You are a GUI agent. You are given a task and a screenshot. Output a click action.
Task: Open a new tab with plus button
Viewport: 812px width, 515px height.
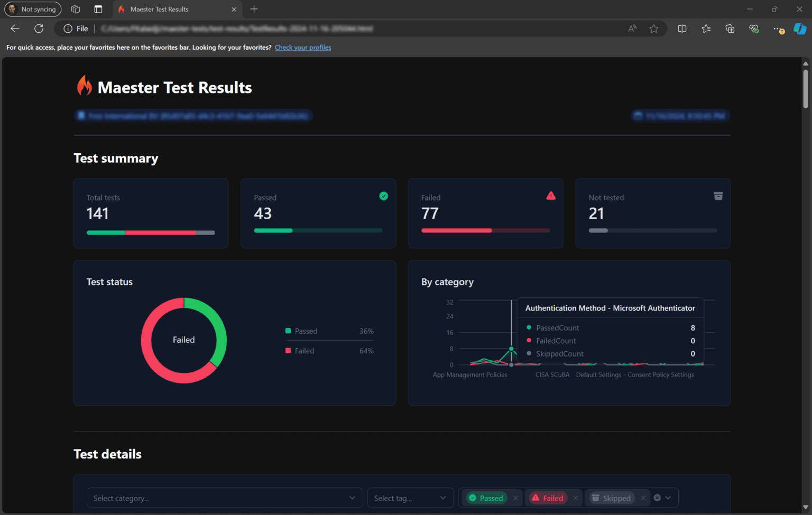pos(254,9)
